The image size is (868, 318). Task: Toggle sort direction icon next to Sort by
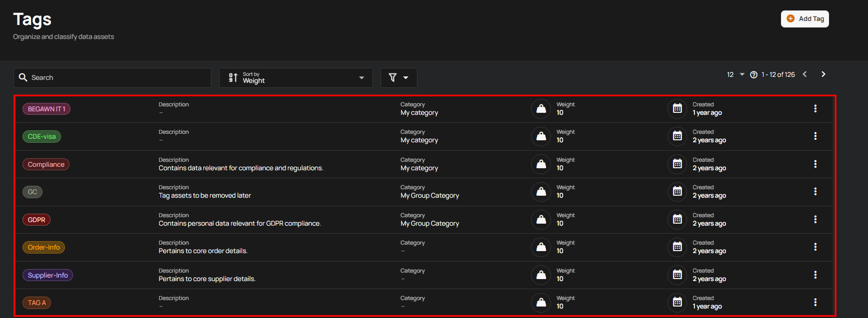233,77
